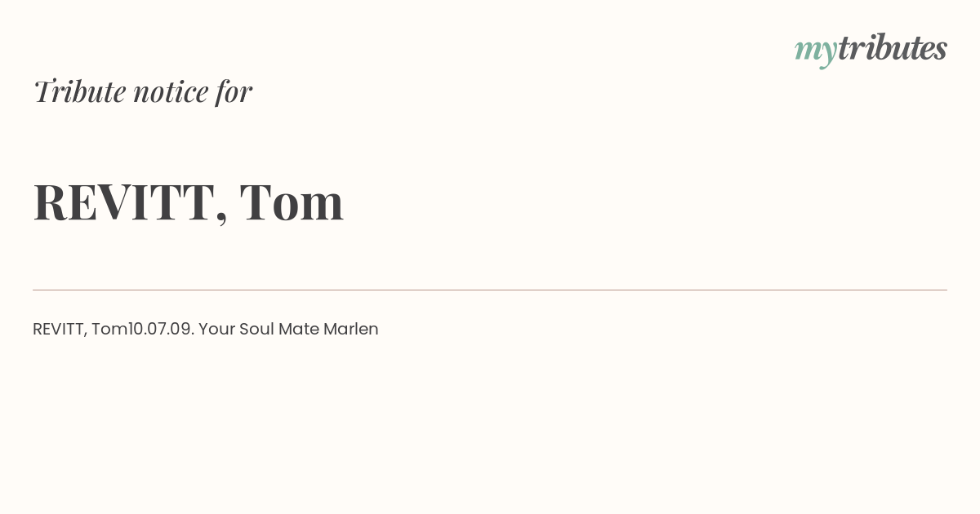980x514 pixels.
Task: Click the word "for" in the subtitle
Action: (234, 92)
